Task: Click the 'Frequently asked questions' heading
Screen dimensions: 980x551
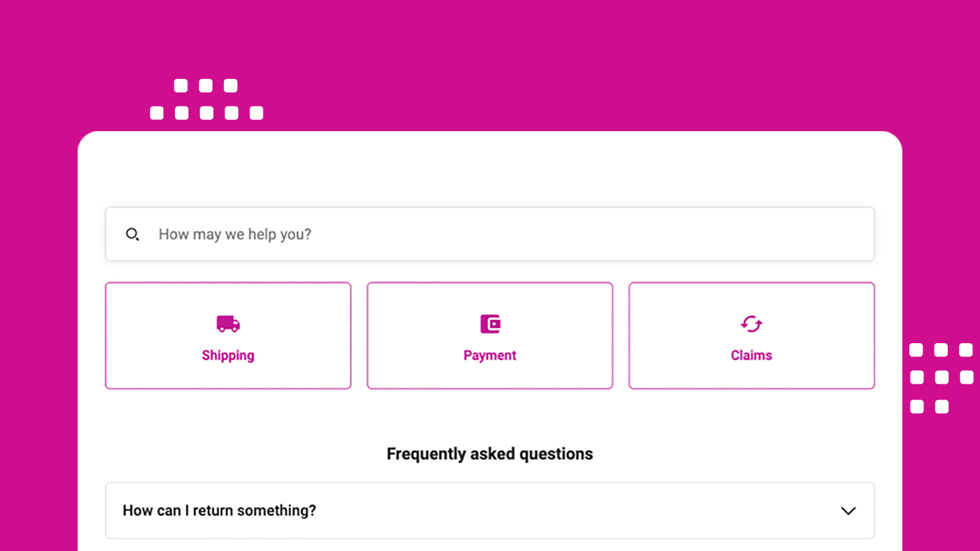Action: [490, 454]
